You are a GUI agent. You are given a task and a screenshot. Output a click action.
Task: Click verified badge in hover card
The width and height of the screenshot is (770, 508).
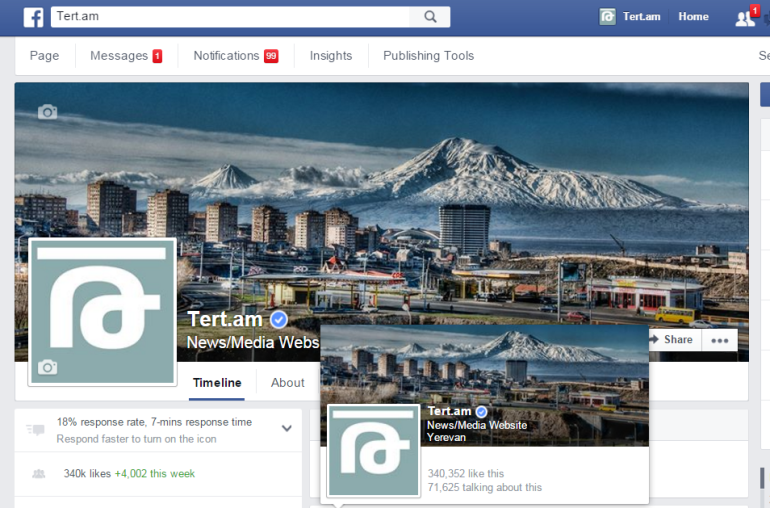482,412
